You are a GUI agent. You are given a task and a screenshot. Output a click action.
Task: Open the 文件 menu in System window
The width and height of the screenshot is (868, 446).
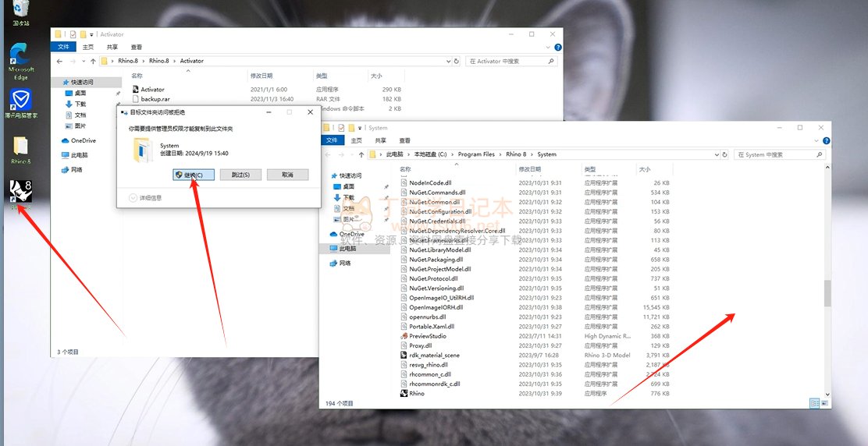332,140
